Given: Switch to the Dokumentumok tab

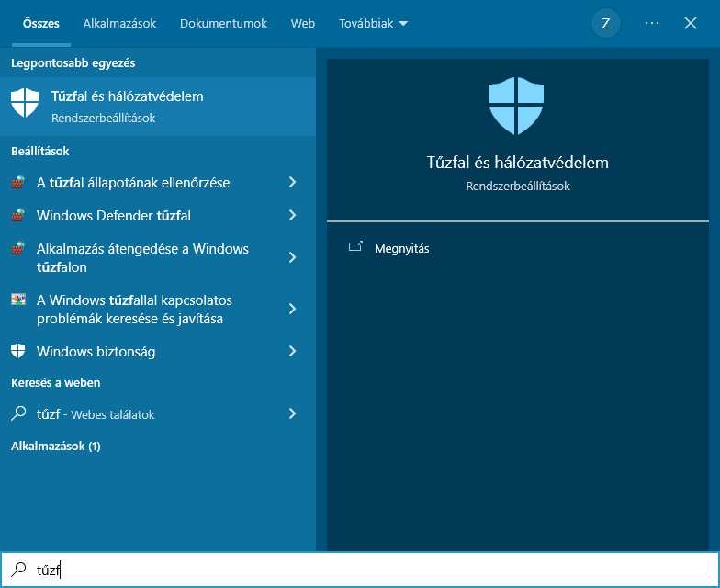Looking at the screenshot, I should (223, 24).
